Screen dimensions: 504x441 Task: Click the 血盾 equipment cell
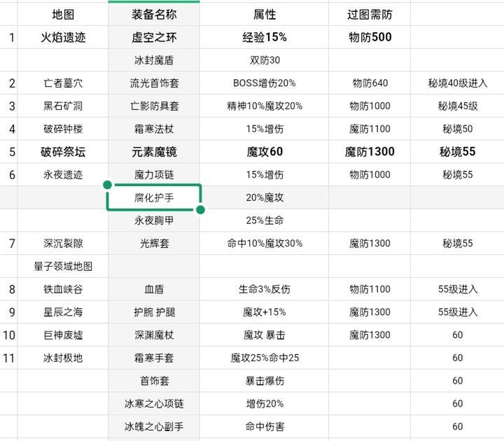tap(154, 289)
